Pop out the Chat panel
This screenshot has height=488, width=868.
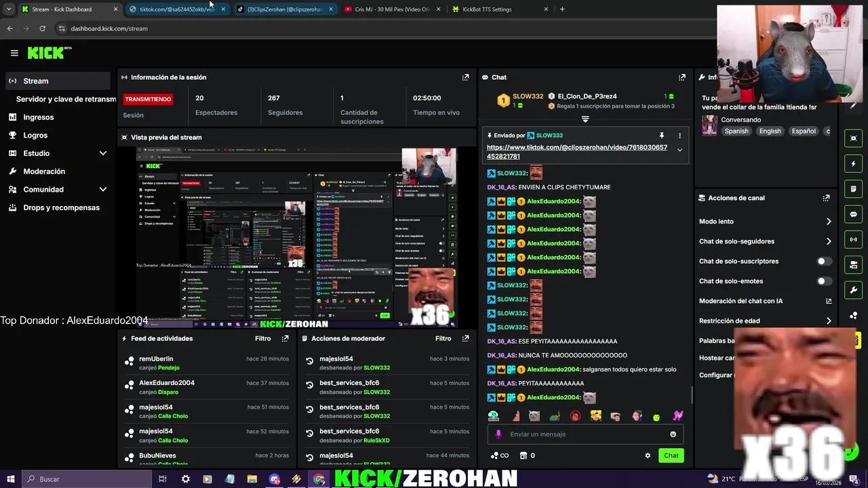pos(682,77)
